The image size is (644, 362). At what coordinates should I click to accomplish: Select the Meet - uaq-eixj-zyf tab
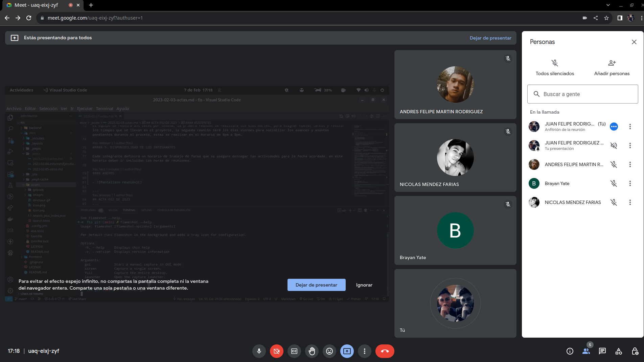(42, 5)
